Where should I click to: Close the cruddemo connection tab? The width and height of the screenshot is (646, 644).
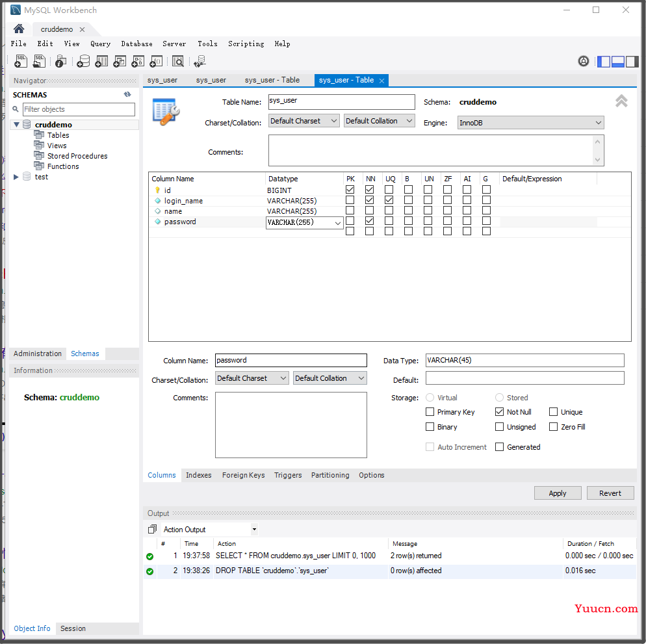(x=82, y=29)
